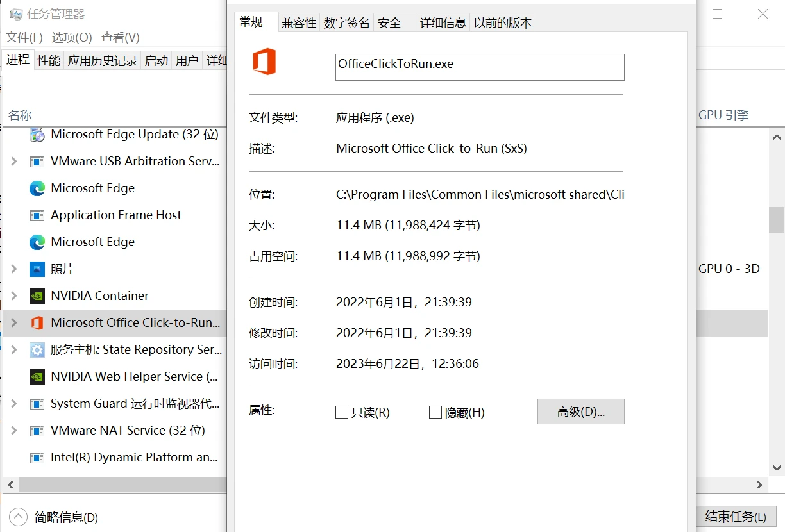Click the NVIDIA Container icon
This screenshot has height=532, width=785.
tap(37, 296)
